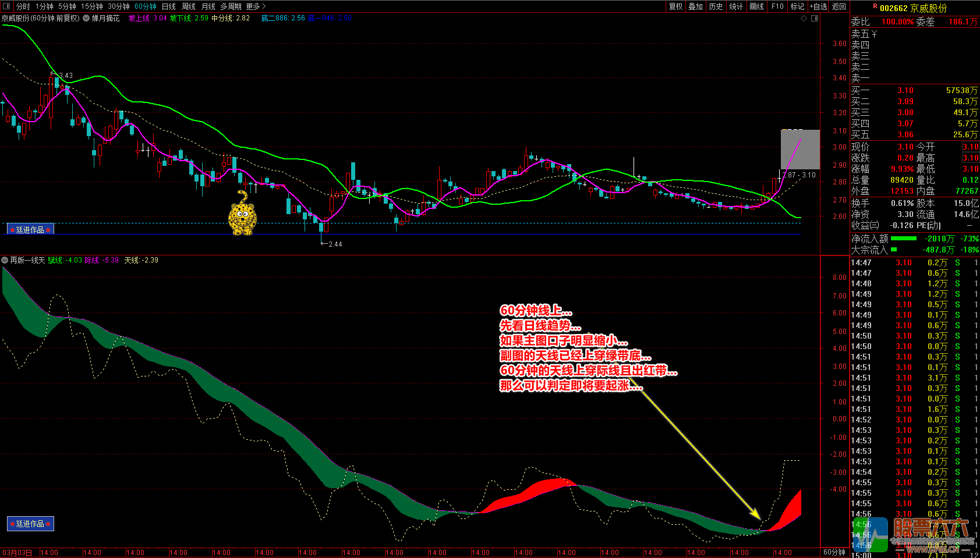The height and width of the screenshot is (558, 980).
Task: Open the 更多 periods expander
Action: pos(256,6)
